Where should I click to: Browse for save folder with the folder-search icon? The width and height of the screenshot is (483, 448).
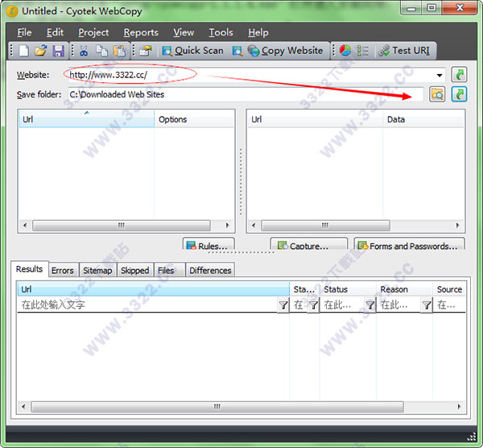pyautogui.click(x=437, y=94)
